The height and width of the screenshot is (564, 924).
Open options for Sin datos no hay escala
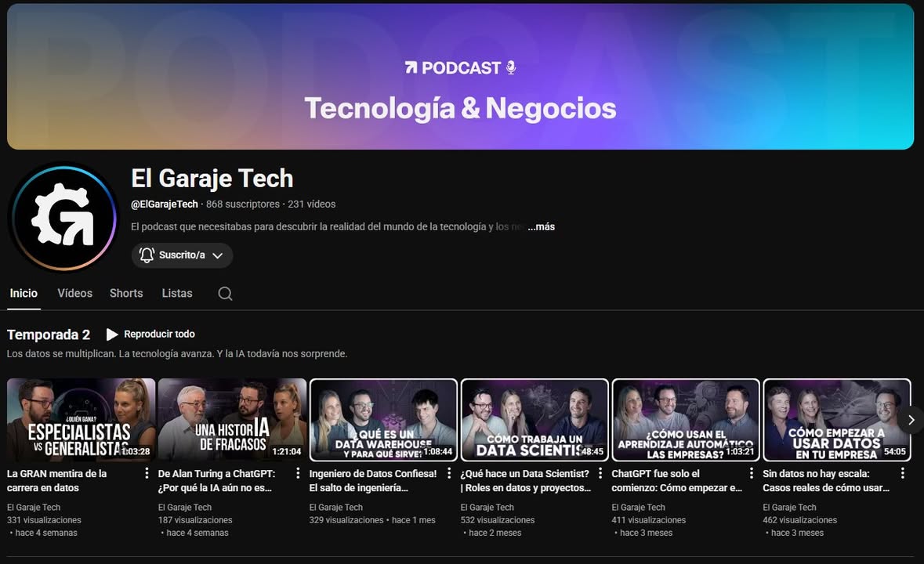pyautogui.click(x=902, y=473)
